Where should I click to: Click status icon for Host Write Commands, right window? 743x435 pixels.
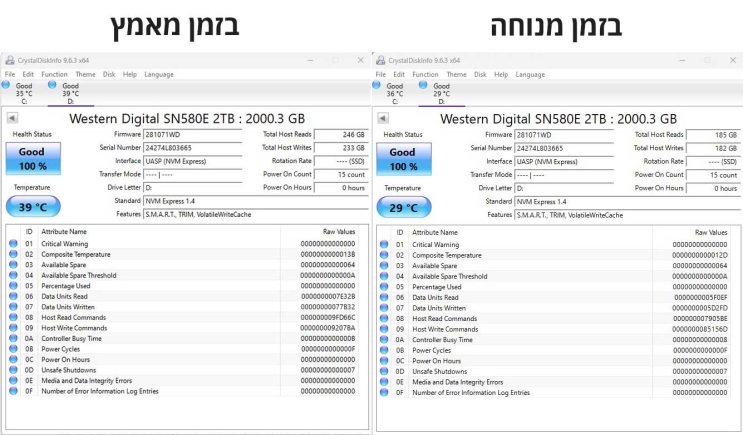[384, 329]
